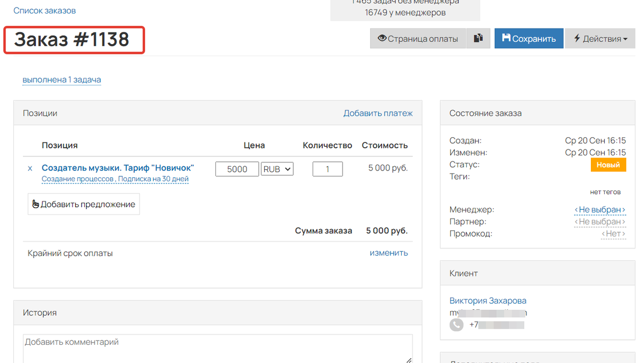Screen dimensions: 644x363
Task: Open the RUB currency dropdown
Action: point(277,169)
